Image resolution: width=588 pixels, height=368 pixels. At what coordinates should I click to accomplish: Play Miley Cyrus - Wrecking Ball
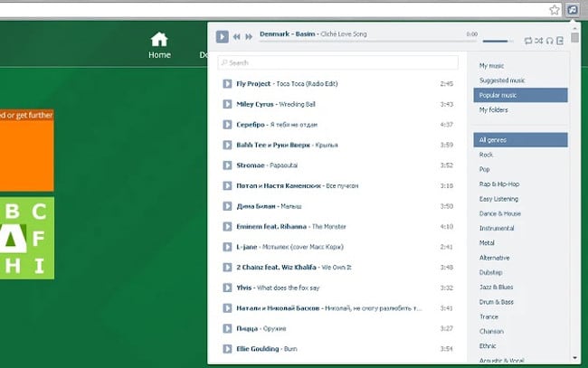tap(227, 104)
